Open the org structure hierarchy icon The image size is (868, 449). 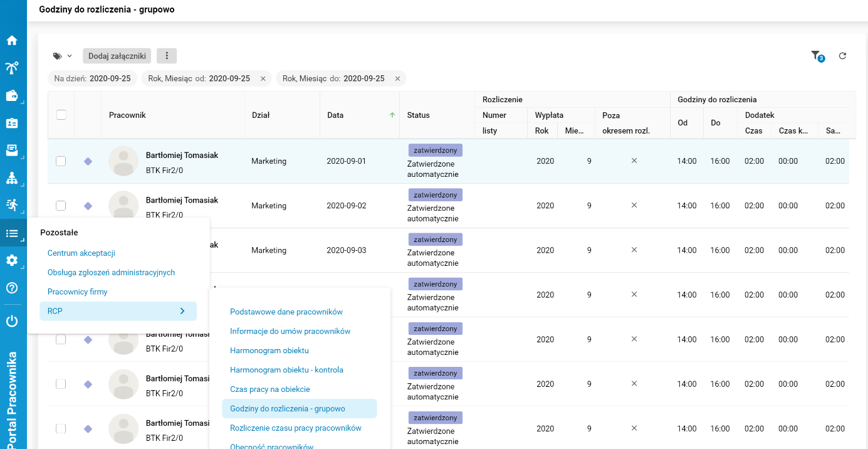pyautogui.click(x=12, y=178)
